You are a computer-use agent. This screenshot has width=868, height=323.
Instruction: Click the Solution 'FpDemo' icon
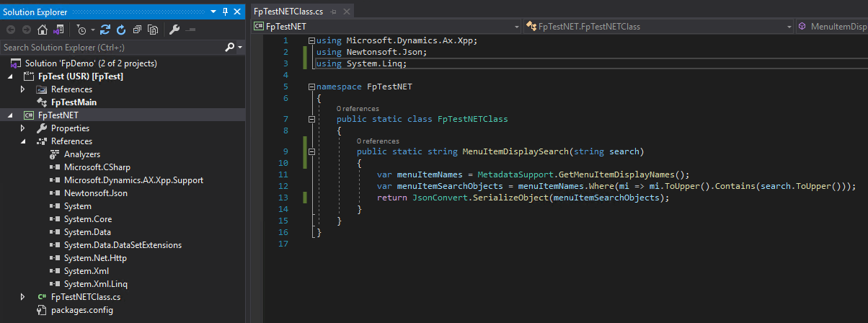point(17,63)
